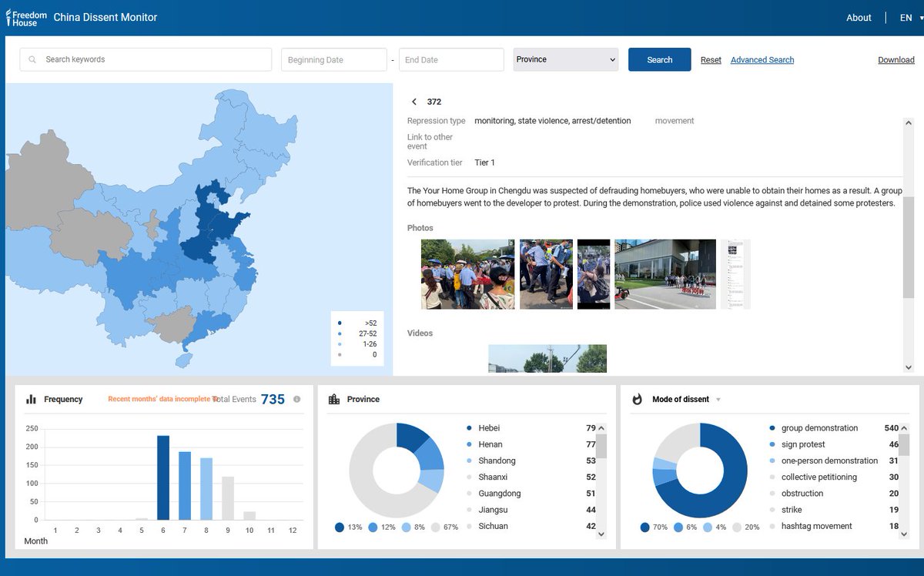Image resolution: width=924 pixels, height=576 pixels.
Task: Click Mode of dissent list scroll down arrow
Action: click(x=904, y=534)
